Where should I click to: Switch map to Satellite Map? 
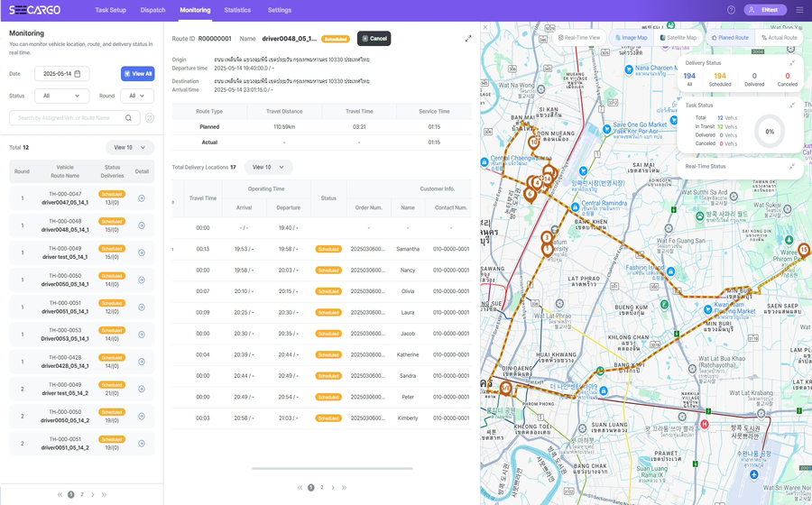(x=678, y=38)
